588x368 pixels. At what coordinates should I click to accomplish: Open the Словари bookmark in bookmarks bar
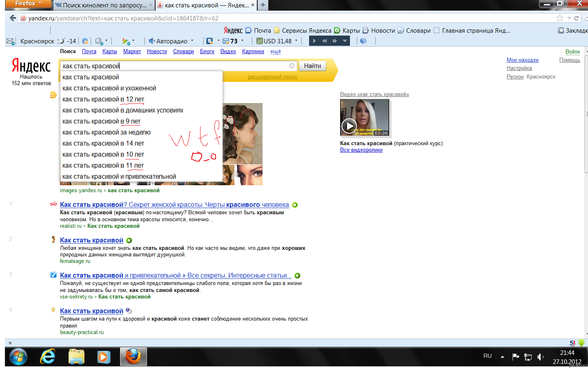414,30
